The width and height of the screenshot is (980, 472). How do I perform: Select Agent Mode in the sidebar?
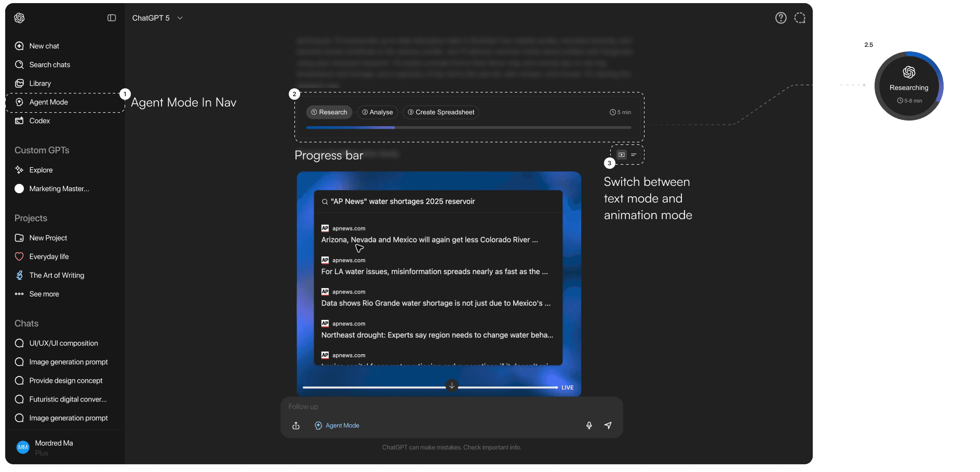pos(64,102)
